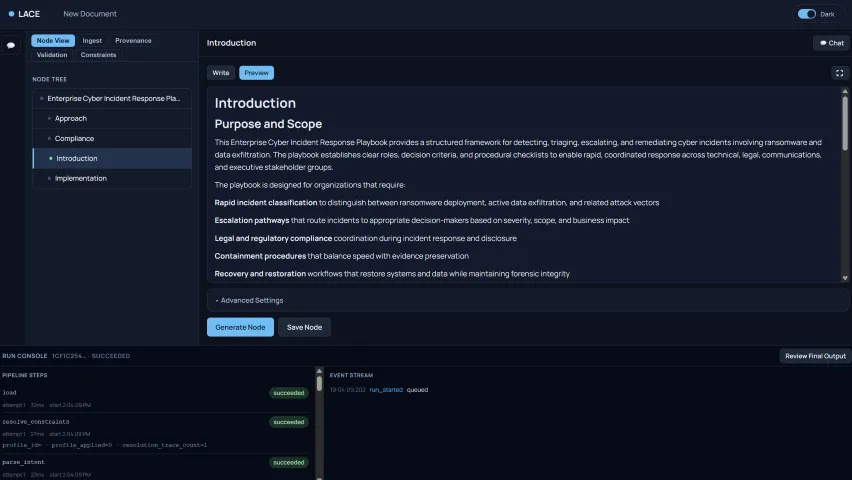Open the Provenance tab

(133, 41)
